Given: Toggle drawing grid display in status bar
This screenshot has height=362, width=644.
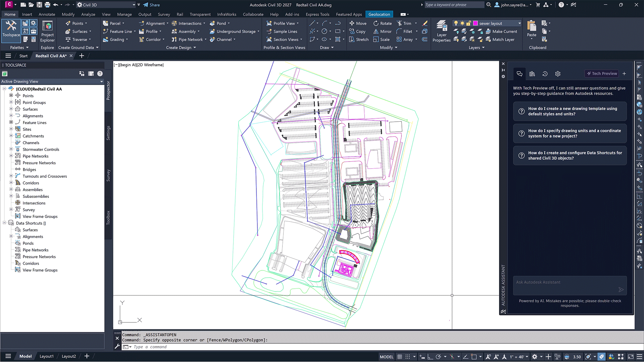Looking at the screenshot, I should tap(399, 357).
